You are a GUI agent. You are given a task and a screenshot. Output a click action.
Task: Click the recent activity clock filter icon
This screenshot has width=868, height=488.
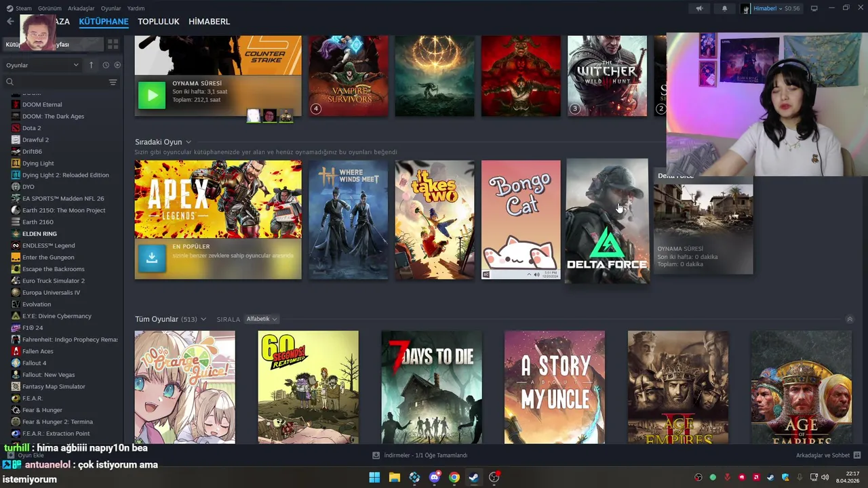(x=106, y=65)
